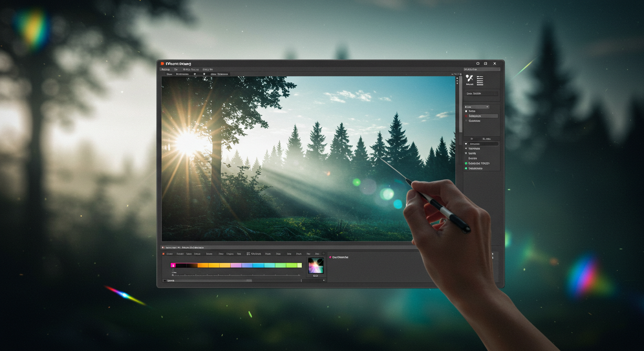Select the crossed brush tools icon
Screen dimensions: 644x351
(470, 78)
